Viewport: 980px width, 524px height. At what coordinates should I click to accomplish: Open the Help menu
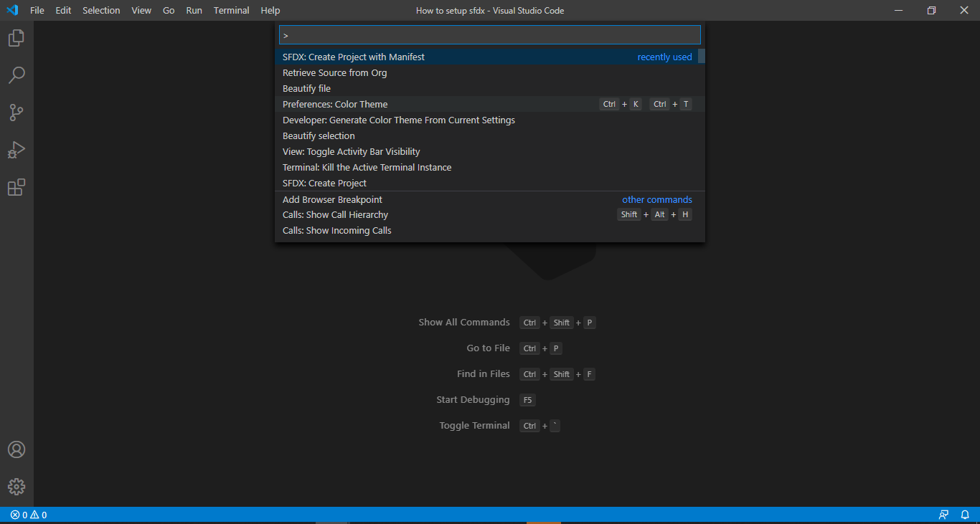tap(270, 10)
